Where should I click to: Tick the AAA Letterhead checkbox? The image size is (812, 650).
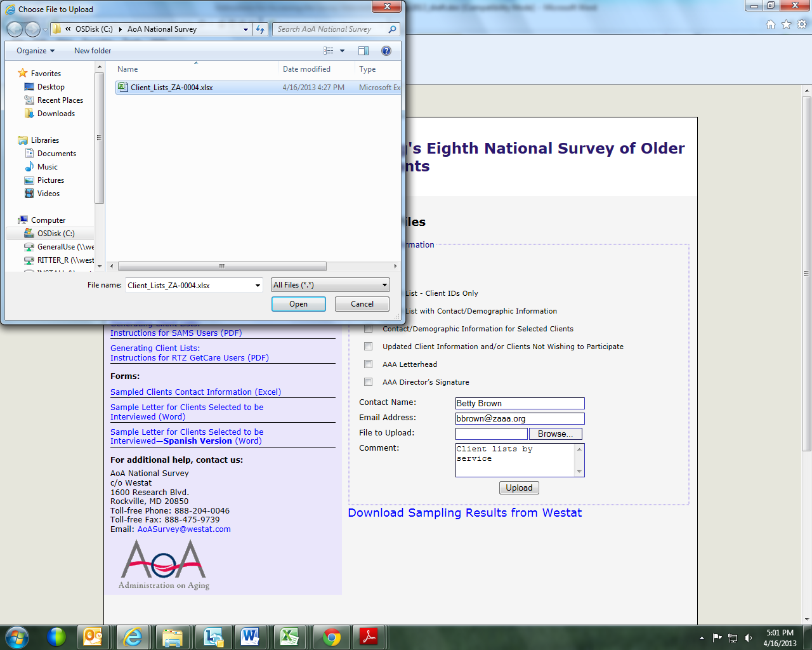tap(368, 364)
